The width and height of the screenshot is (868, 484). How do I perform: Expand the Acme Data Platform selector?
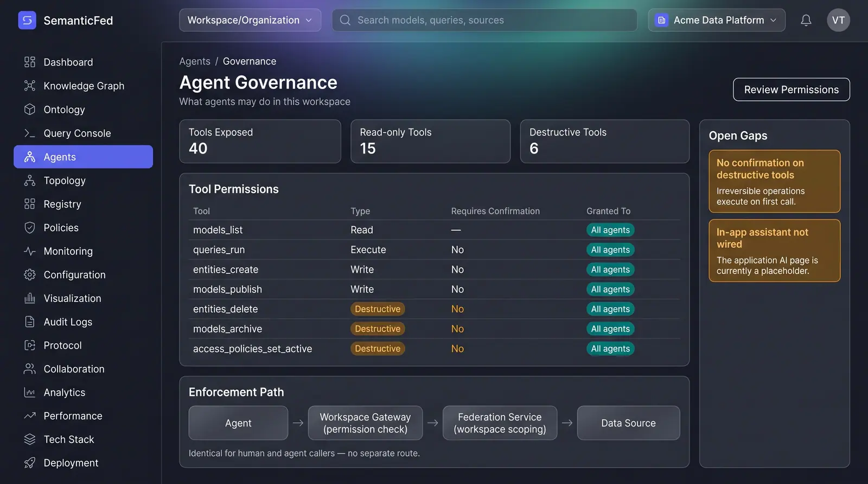pos(717,20)
